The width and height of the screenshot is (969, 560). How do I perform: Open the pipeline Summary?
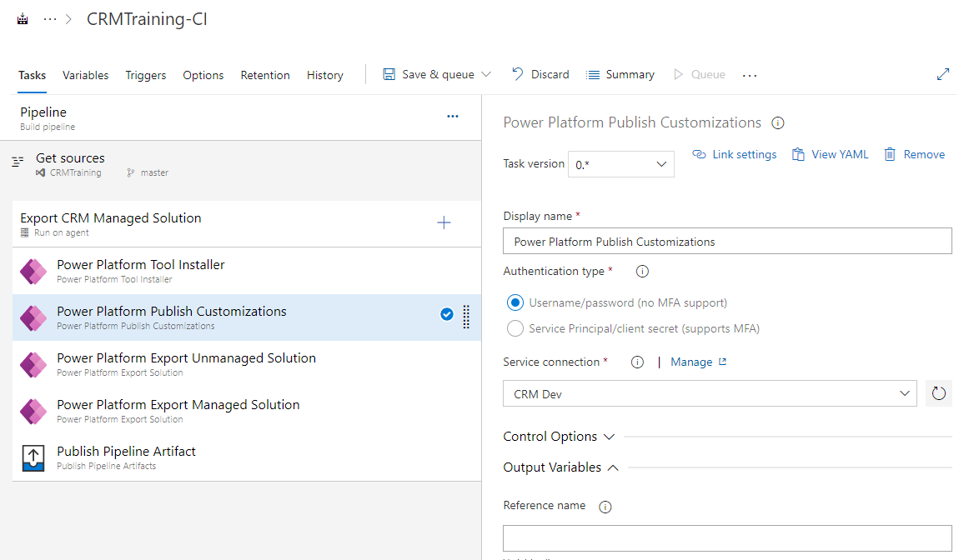(x=620, y=74)
